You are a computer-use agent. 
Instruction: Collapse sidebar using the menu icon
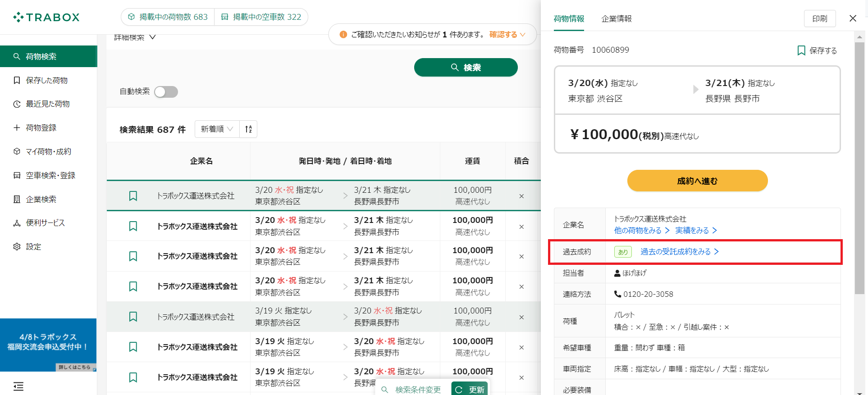[18, 386]
